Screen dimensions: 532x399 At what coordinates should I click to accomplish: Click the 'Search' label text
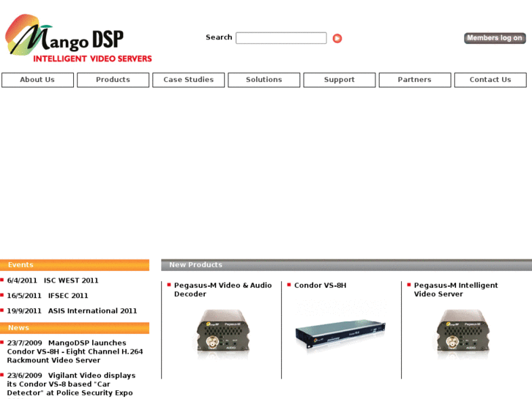tap(219, 37)
